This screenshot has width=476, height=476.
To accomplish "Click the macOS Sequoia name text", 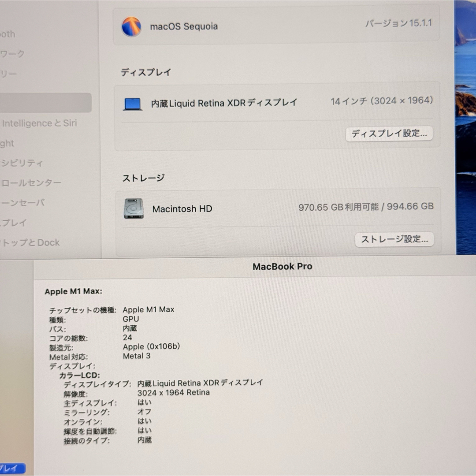I will coord(184,27).
